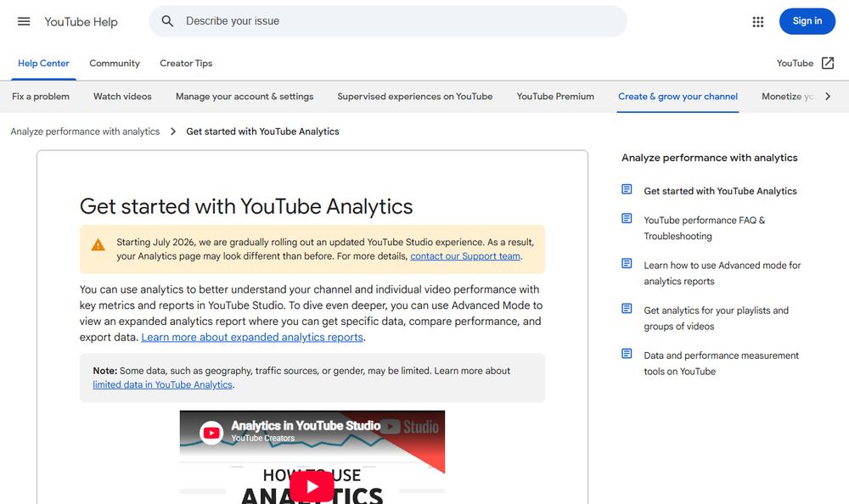Select Create & grow your channel category
The height and width of the screenshot is (504, 849).
[678, 97]
